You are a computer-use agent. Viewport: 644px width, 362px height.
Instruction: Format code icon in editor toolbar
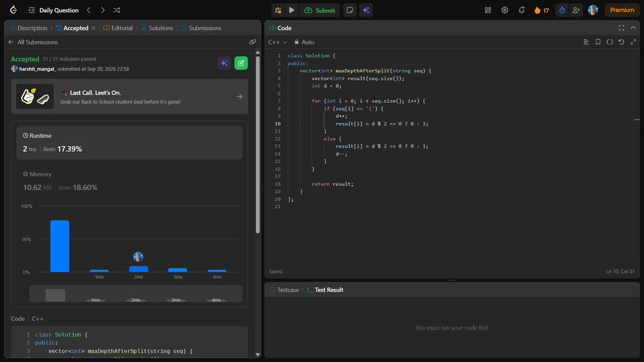click(586, 42)
